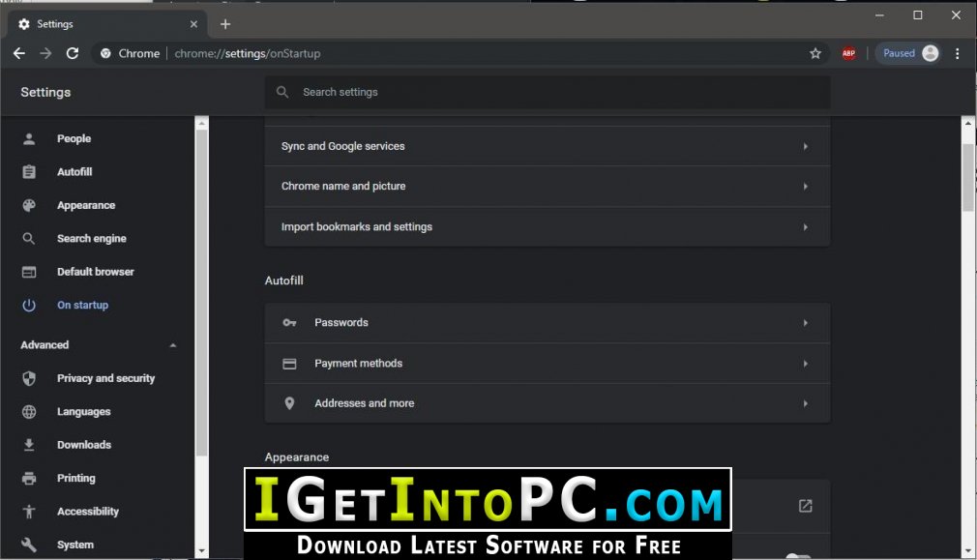Expand Sync and Google services row
This screenshot has width=977, height=560.
coord(548,146)
